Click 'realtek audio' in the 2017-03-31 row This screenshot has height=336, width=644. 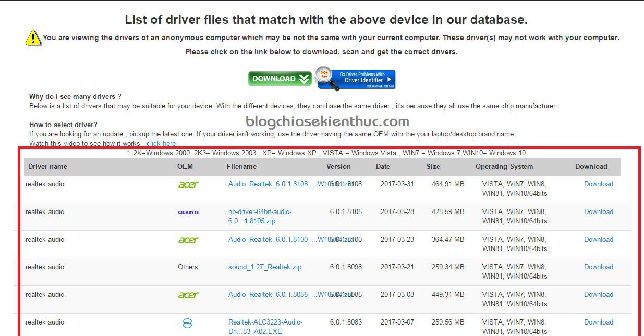click(x=45, y=184)
